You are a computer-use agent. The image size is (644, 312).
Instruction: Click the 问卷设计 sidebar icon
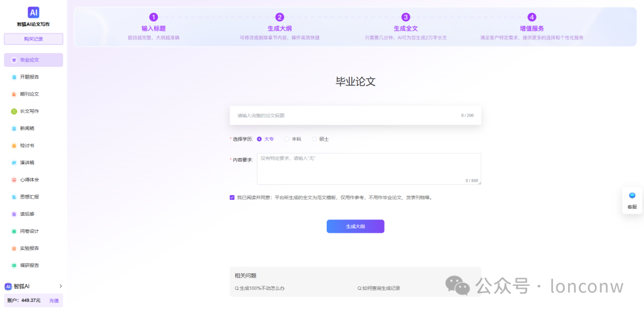[x=14, y=231]
